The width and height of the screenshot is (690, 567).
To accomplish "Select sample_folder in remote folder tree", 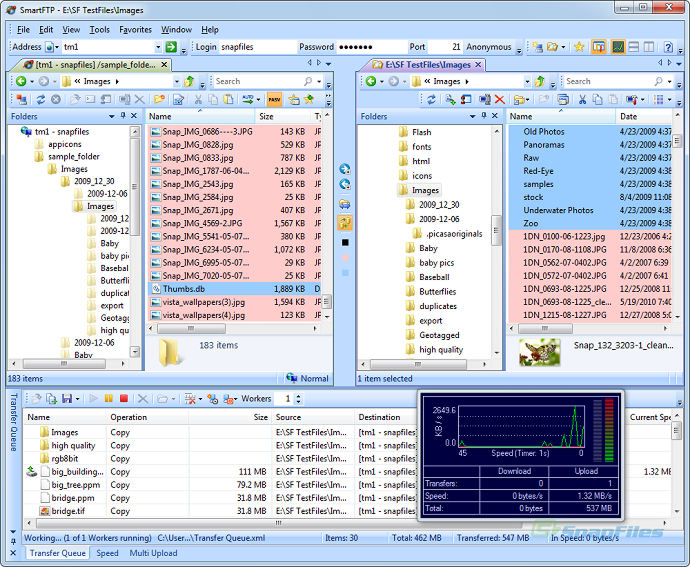I will click(73, 156).
